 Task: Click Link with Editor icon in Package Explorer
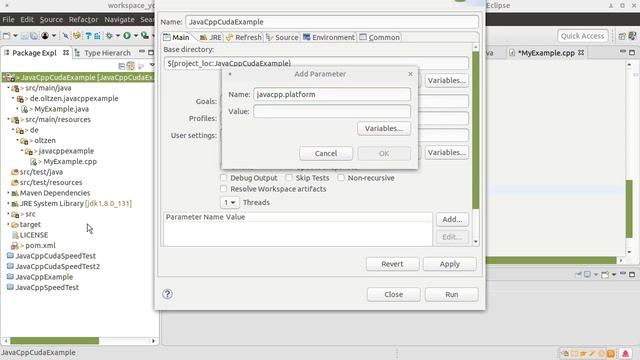[131, 66]
